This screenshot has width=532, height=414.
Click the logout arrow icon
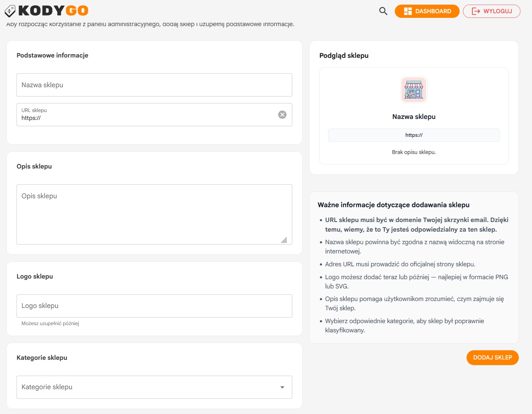coord(476,11)
